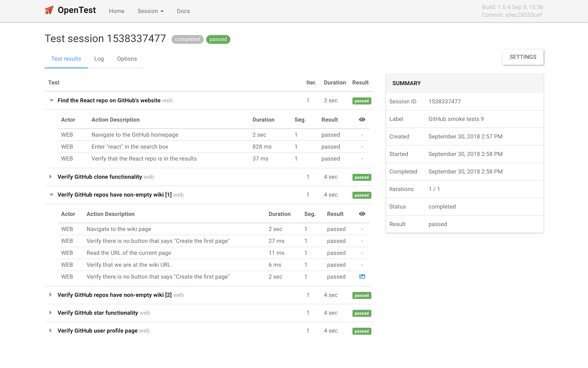The height and width of the screenshot is (368, 588).
Task: Click the label value 'GitHub smoke tests 9'
Action: click(x=456, y=119)
